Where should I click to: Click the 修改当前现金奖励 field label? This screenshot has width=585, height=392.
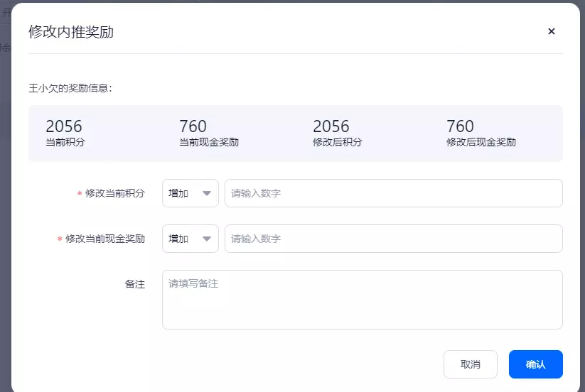click(104, 239)
